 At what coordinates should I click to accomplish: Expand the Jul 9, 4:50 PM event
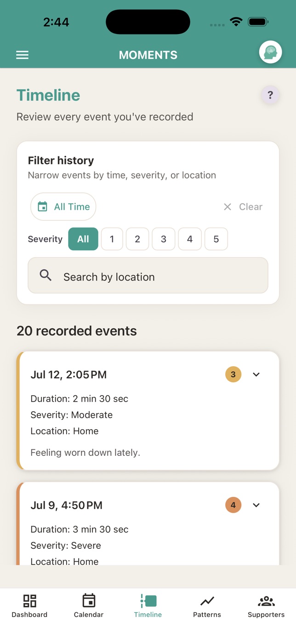click(x=256, y=505)
